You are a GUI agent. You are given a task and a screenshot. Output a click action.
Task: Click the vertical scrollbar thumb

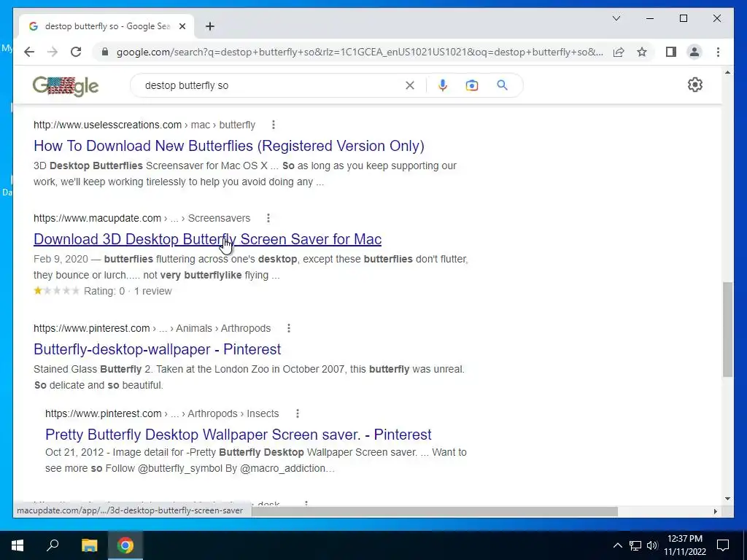[727, 330]
